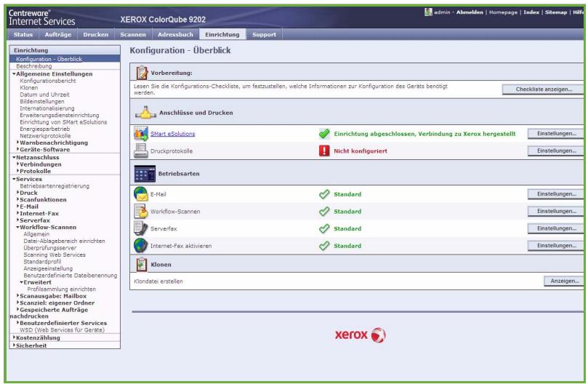The width and height of the screenshot is (588, 384).
Task: Select Datum und Uhrzeit sidebar entry
Action: 44,95
